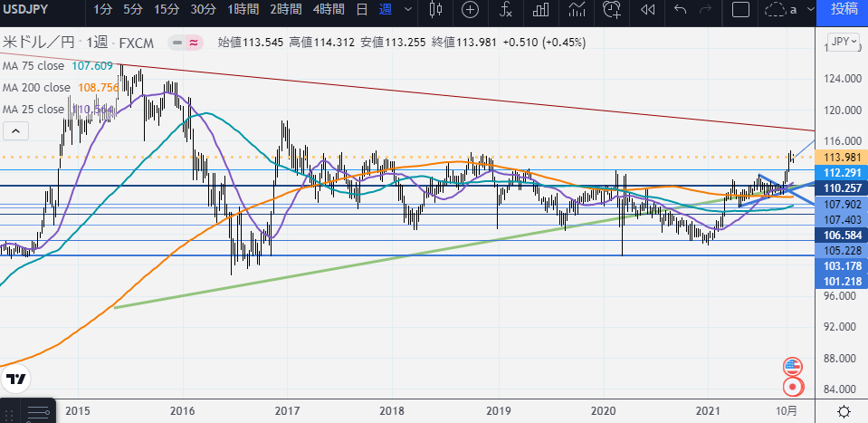Open the fx indicators menu
The image size is (868, 423).
[505, 9]
